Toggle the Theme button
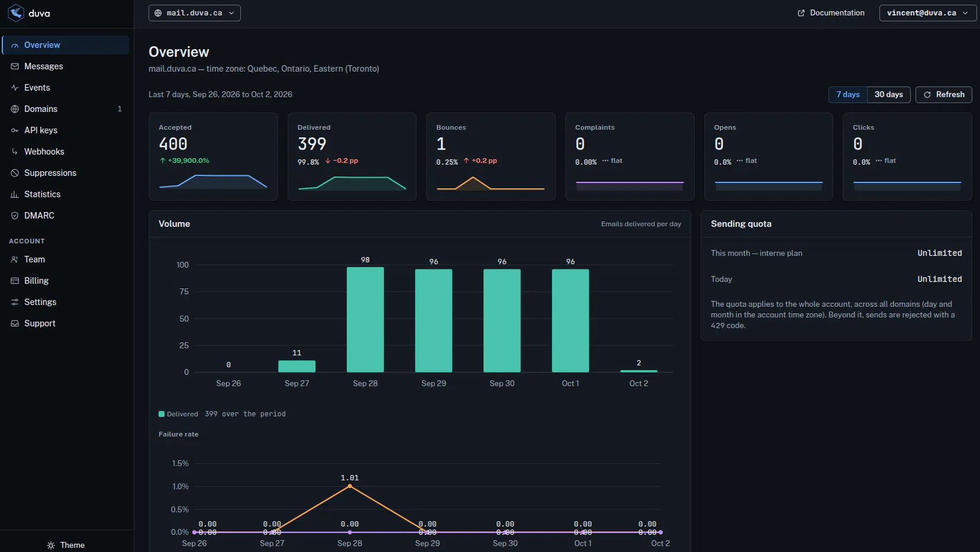Viewport: 980px width, 552px height. point(66,545)
